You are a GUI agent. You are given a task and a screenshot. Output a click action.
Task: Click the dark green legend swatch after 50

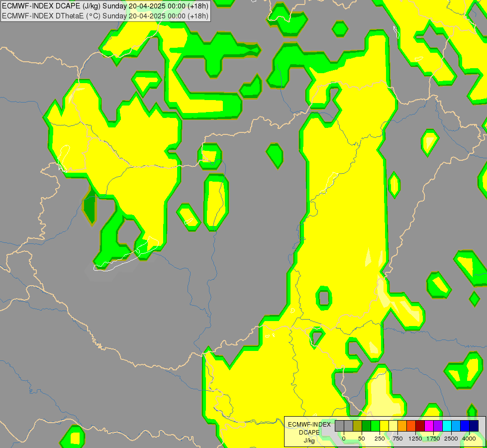[x=367, y=426]
